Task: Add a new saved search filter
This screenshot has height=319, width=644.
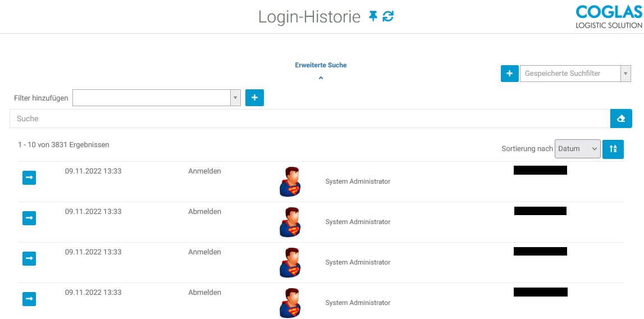Action: click(509, 74)
